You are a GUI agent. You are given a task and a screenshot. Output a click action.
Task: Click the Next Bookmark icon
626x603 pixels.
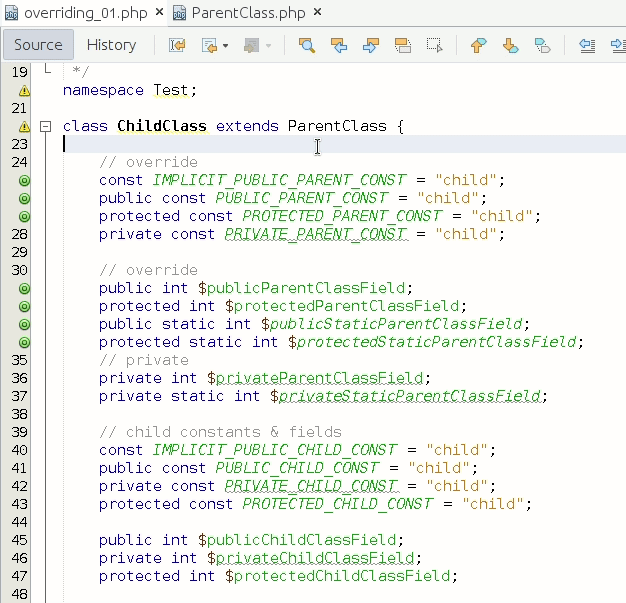point(511,45)
